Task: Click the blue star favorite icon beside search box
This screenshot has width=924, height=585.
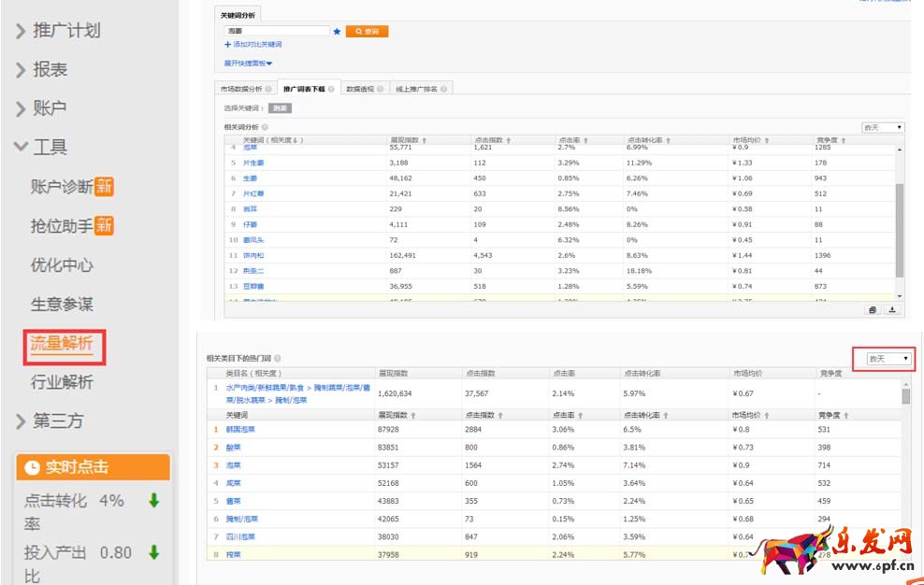Action: click(x=337, y=31)
